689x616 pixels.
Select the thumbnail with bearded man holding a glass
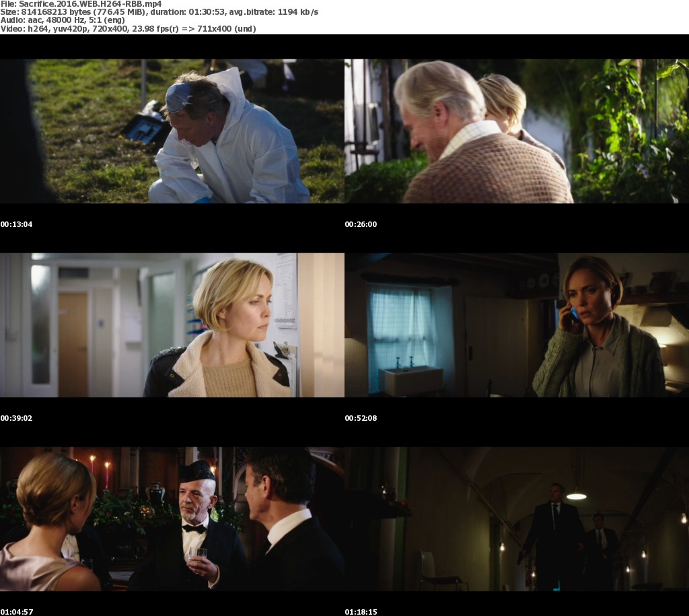[x=172, y=519]
